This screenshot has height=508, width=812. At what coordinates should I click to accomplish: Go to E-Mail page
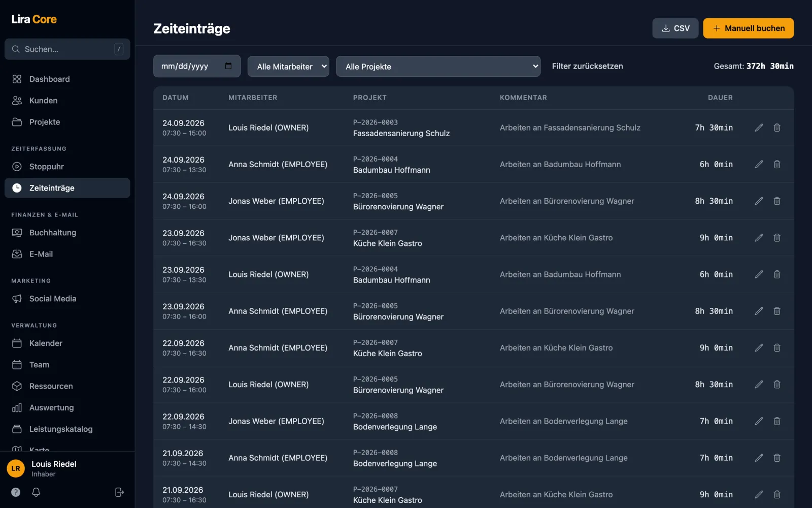click(x=67, y=254)
